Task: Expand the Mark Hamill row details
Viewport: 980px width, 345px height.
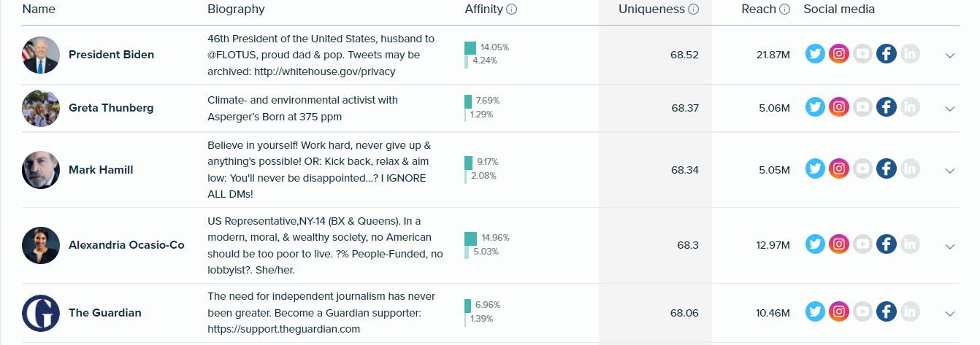Action: [x=949, y=170]
